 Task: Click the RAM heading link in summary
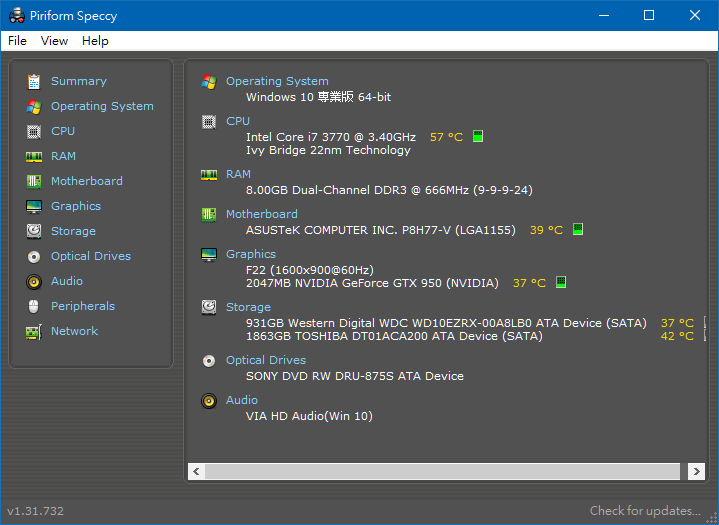tap(238, 174)
